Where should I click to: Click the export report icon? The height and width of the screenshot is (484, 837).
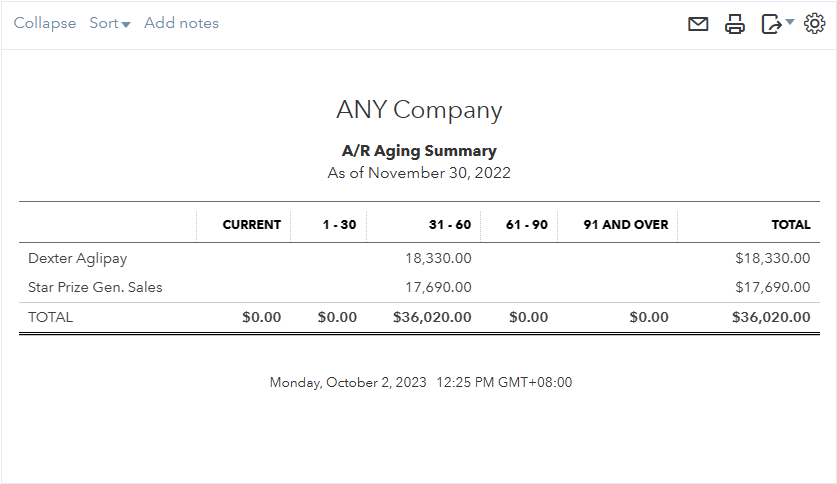pyautogui.click(x=770, y=24)
